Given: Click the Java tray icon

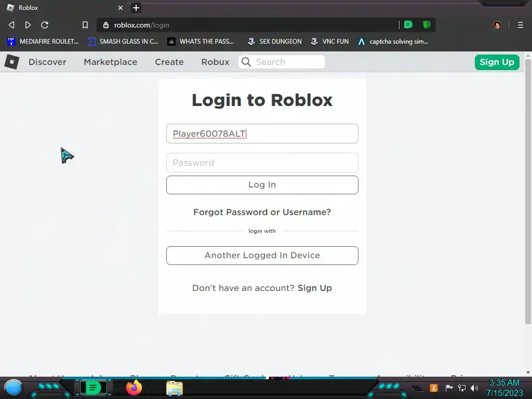Looking at the screenshot, I should tap(434, 388).
